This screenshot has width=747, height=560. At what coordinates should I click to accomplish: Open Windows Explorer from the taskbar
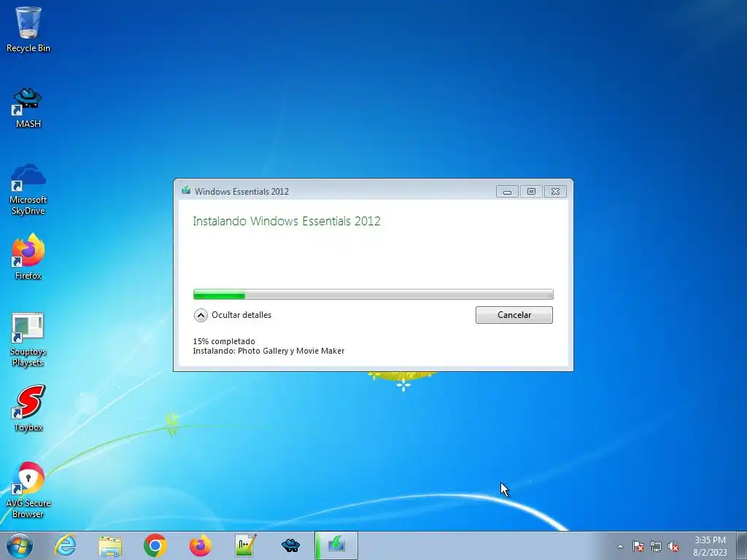click(x=110, y=545)
